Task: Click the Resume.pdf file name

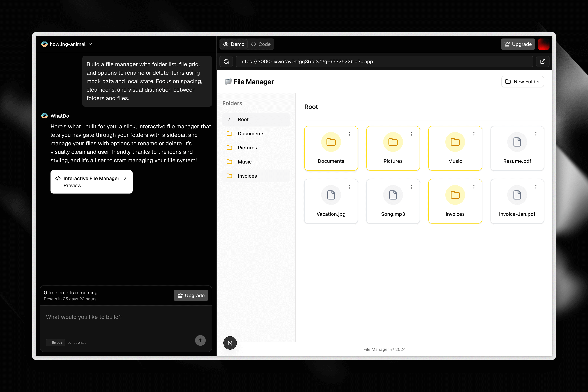Action: pyautogui.click(x=517, y=161)
